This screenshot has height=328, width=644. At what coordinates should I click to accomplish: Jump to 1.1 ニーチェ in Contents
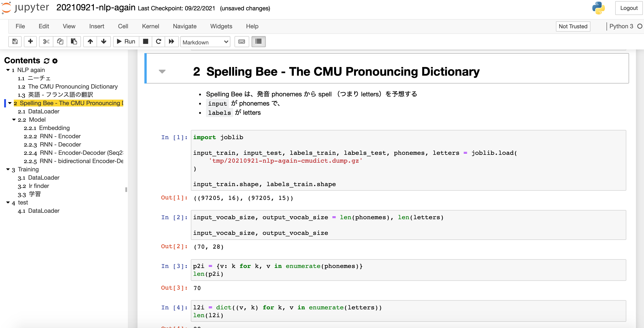pos(34,78)
